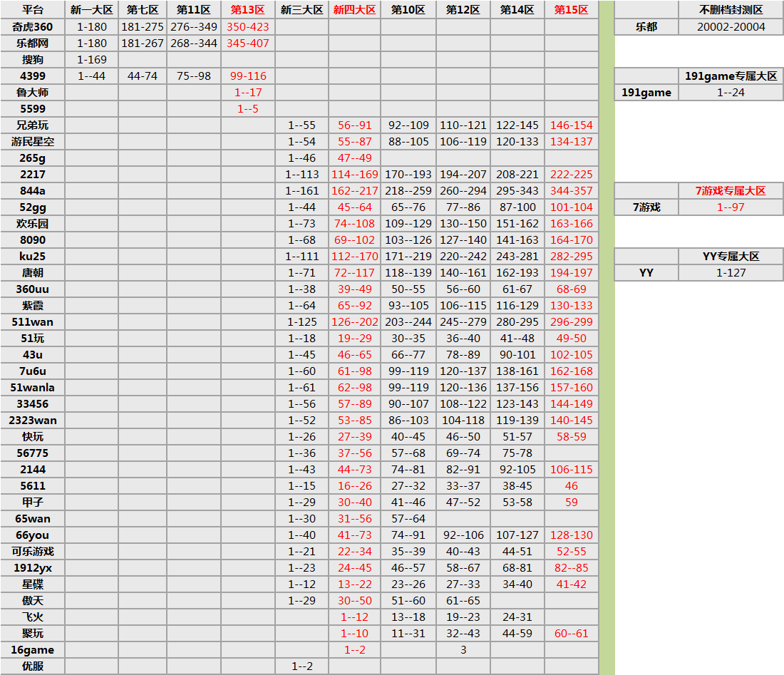Click the red 新四大区 column header

click(354, 10)
